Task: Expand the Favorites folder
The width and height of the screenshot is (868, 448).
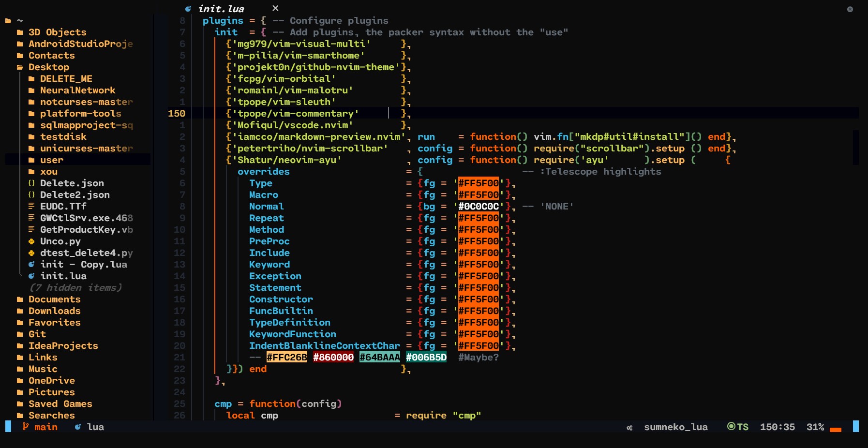Action: [x=54, y=323]
